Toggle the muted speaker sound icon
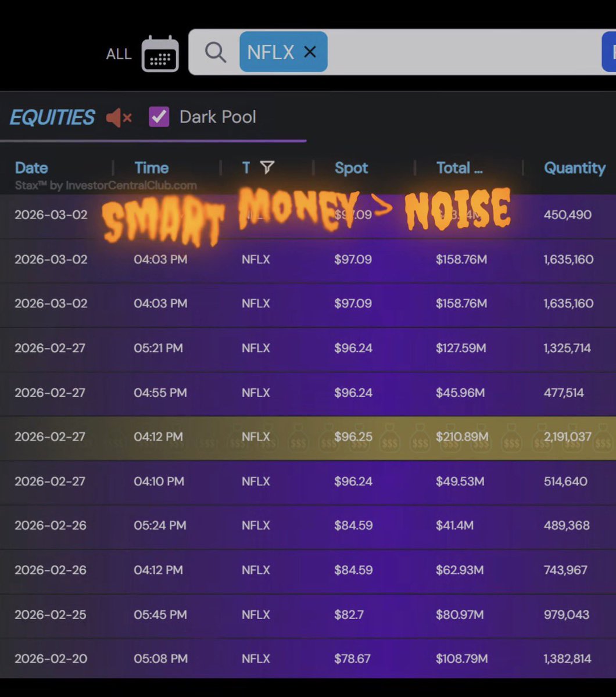The image size is (616, 697). pyautogui.click(x=119, y=118)
